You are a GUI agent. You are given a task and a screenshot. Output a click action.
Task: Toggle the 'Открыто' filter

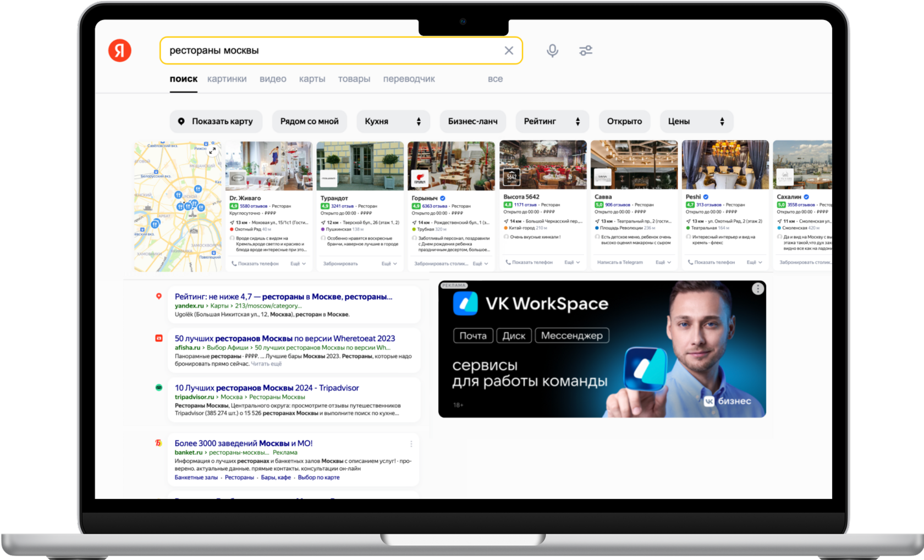[624, 122]
